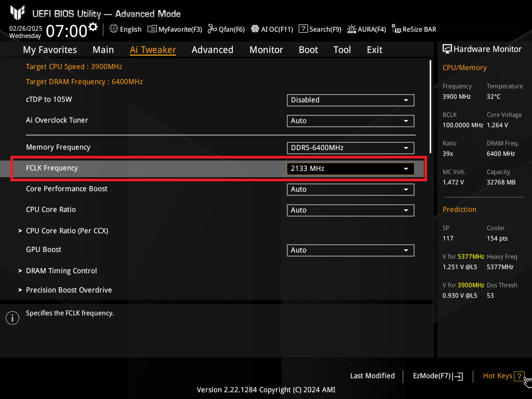Viewport: 532px width, 399px height.
Task: Select the Ai Overclock Tuner label
Action: (57, 120)
